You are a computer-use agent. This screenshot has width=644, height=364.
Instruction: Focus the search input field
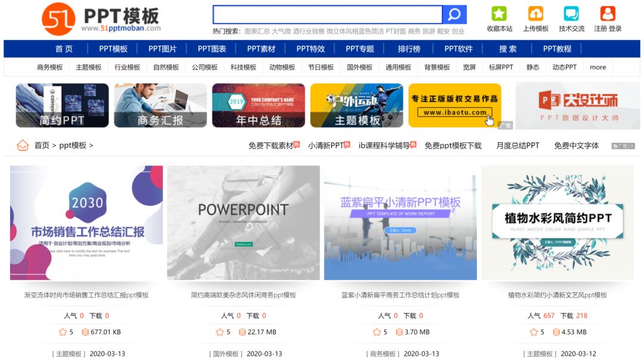coord(327,15)
